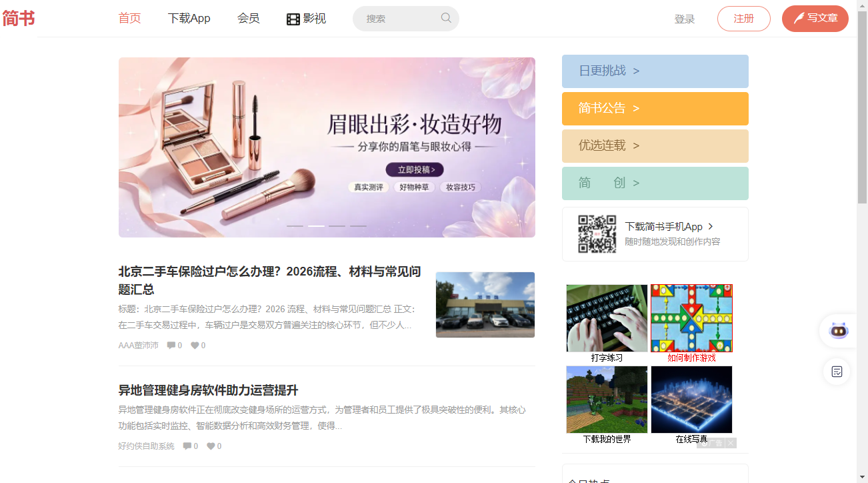Open the 会员 menu item
868x483 pixels.
pyautogui.click(x=248, y=19)
